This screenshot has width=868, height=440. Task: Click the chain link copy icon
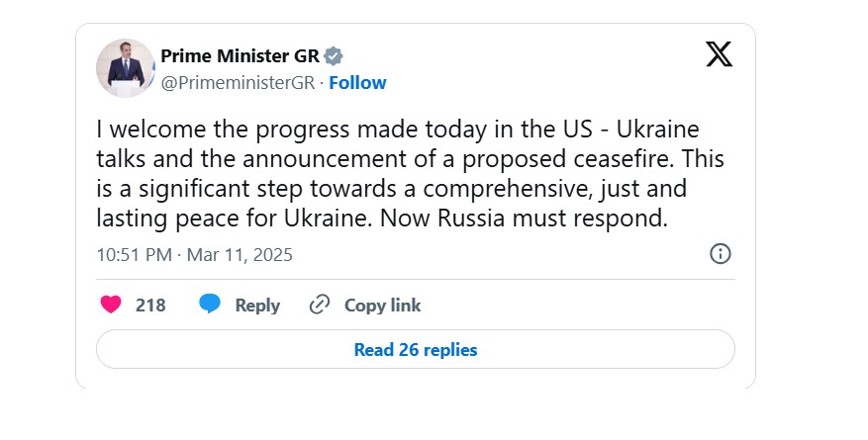pos(320,305)
